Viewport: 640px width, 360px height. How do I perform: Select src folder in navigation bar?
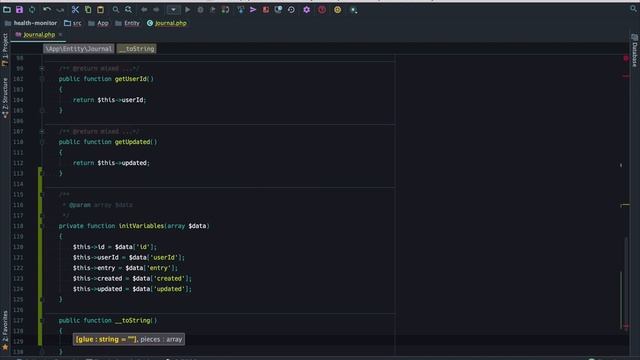pyautogui.click(x=73, y=23)
